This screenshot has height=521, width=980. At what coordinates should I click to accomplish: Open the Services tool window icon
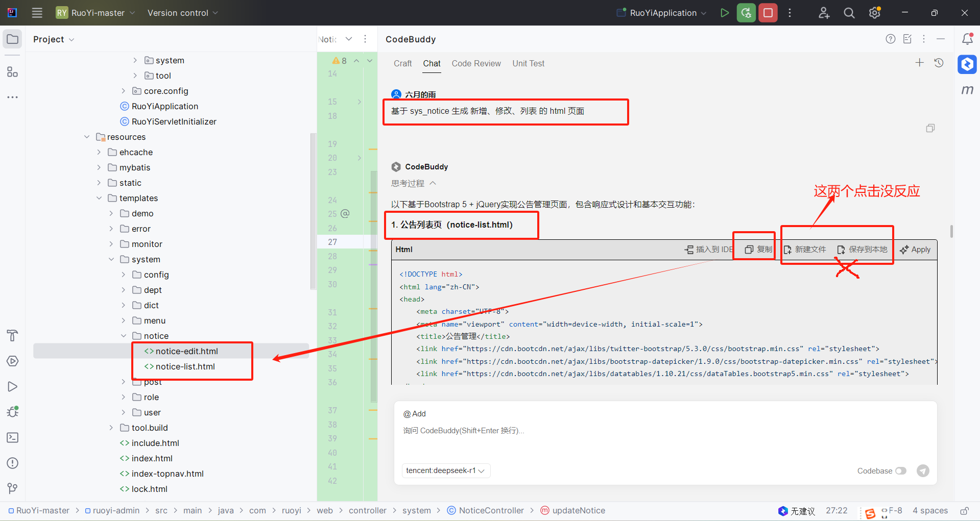(x=13, y=361)
